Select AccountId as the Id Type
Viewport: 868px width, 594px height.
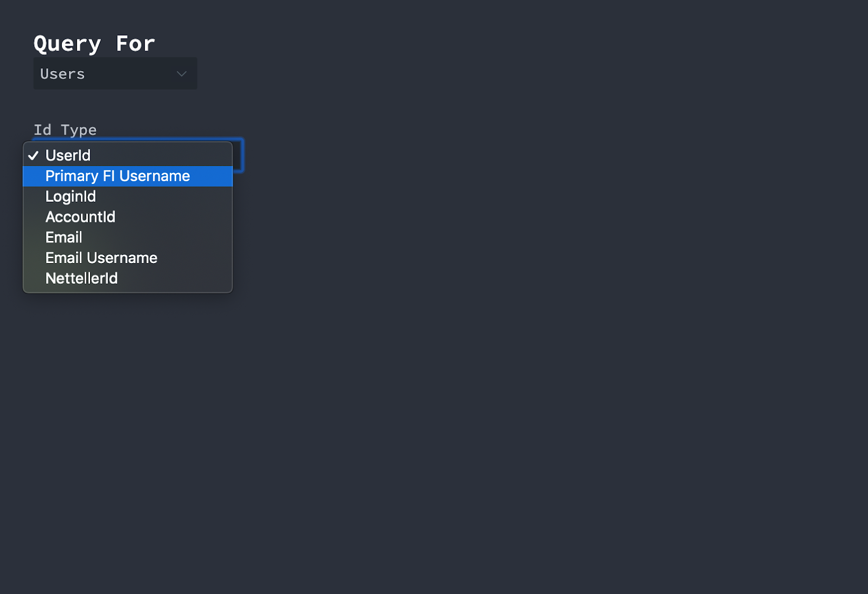tap(80, 217)
